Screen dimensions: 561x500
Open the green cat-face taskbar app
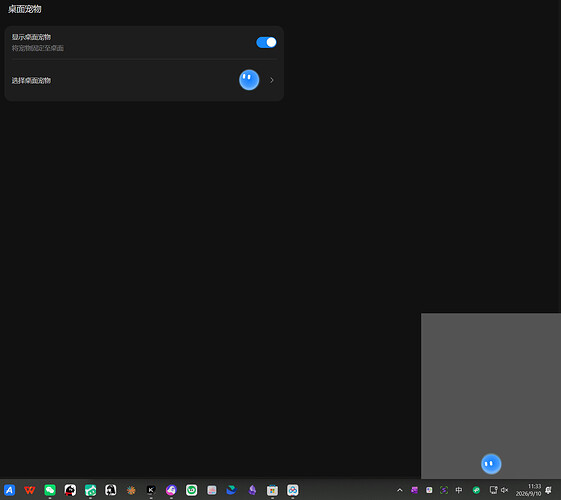(91, 490)
